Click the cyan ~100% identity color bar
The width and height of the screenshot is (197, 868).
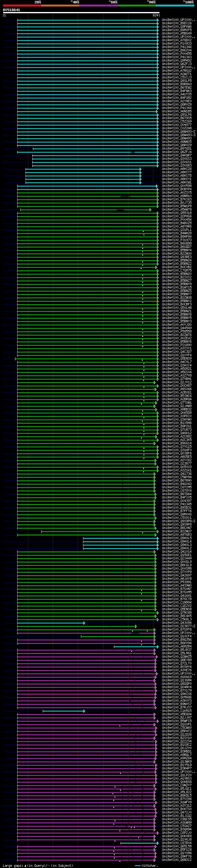[x=175, y=6]
